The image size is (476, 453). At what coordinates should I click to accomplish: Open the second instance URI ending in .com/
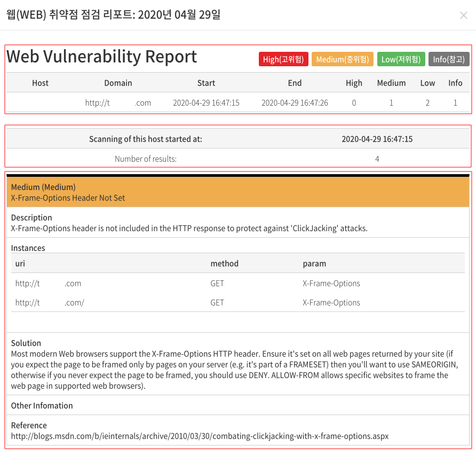50,302
